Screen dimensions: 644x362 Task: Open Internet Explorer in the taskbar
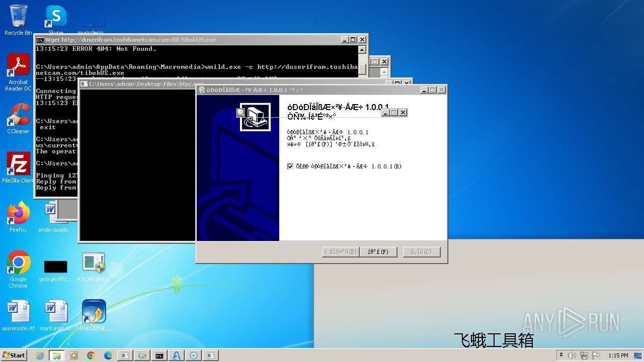40,355
